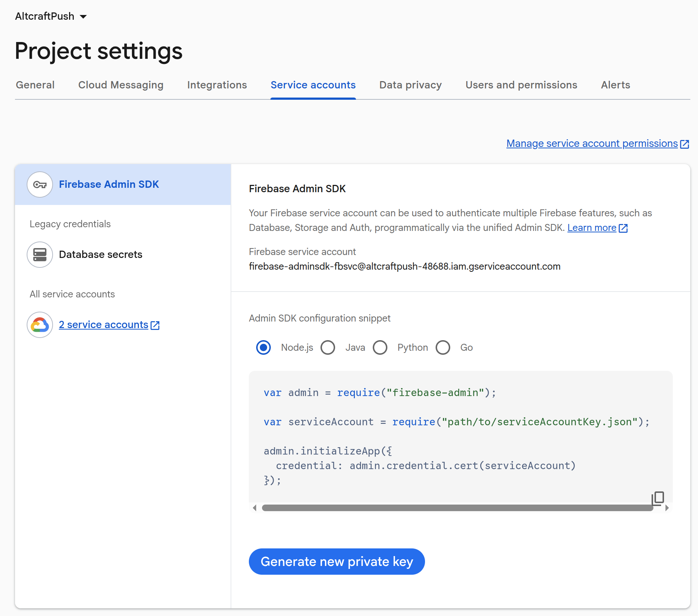698x616 pixels.
Task: Open Manage service account permissions link
Action: coord(592,144)
